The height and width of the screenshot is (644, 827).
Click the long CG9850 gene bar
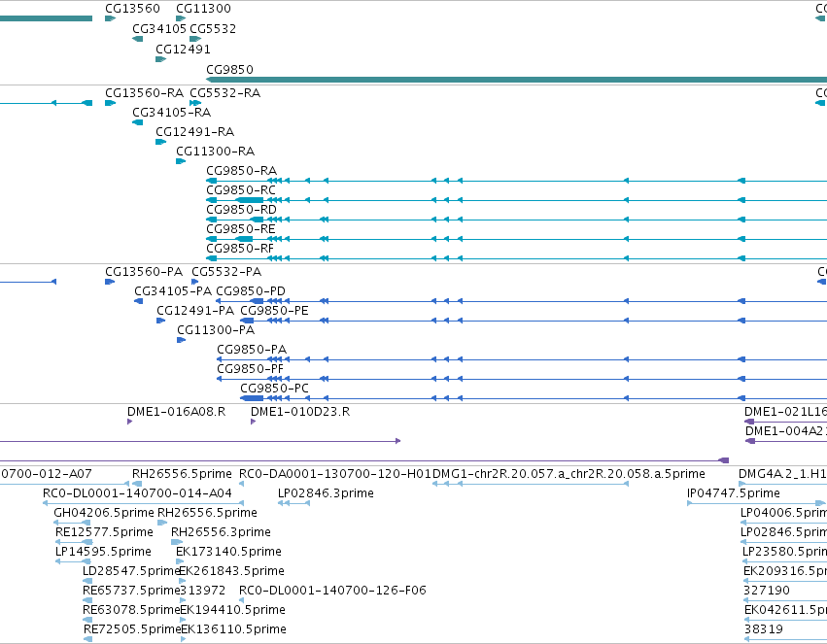pos(516,80)
